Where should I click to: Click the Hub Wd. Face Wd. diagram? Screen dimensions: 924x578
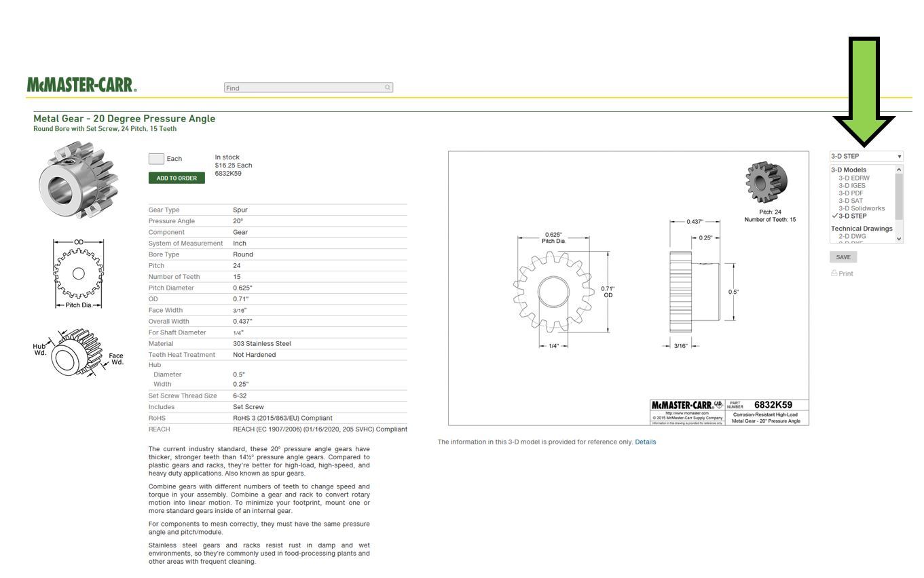[x=79, y=354]
